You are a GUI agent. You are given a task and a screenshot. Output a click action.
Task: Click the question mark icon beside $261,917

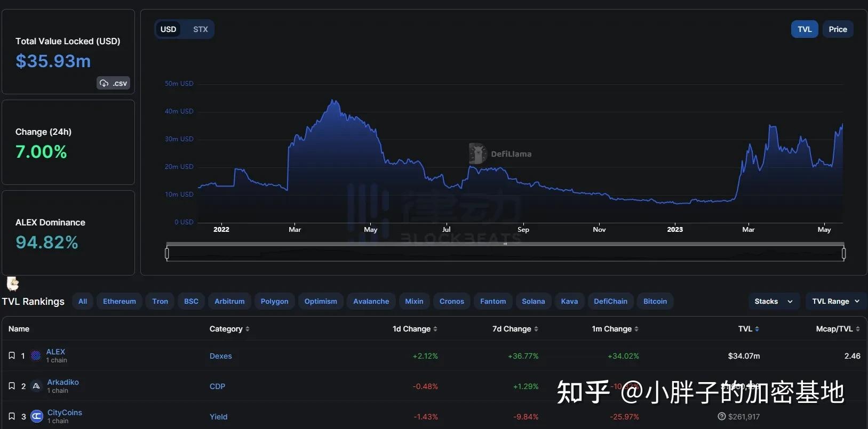722,416
